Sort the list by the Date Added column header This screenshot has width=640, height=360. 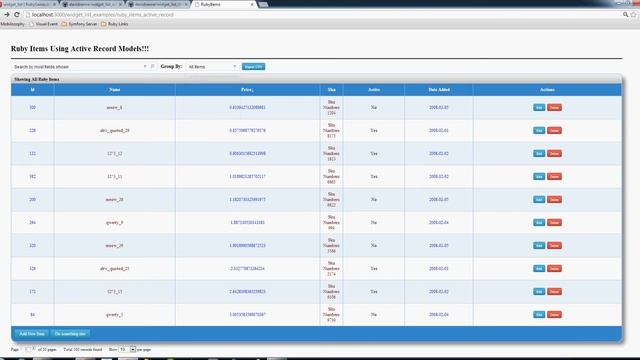(439, 89)
